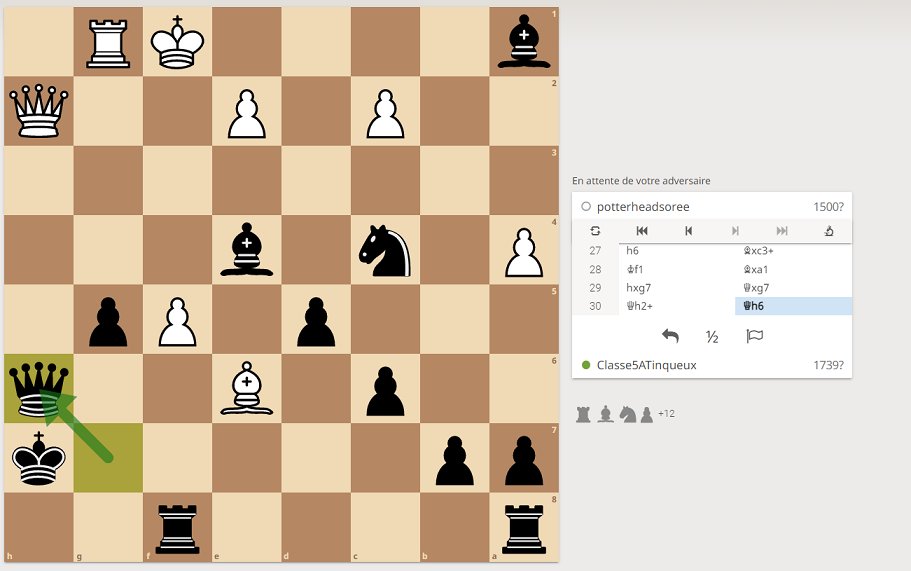Resign using the flag icon
This screenshot has height=571, width=911.
[x=754, y=336]
